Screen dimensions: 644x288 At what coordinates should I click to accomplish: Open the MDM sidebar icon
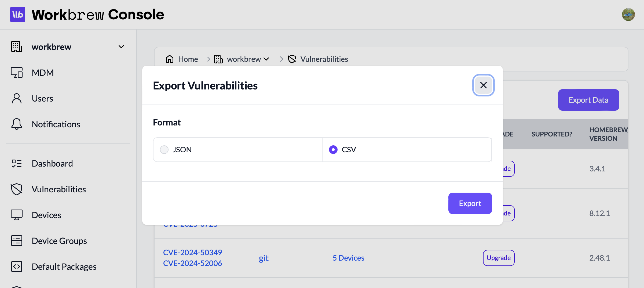[17, 73]
